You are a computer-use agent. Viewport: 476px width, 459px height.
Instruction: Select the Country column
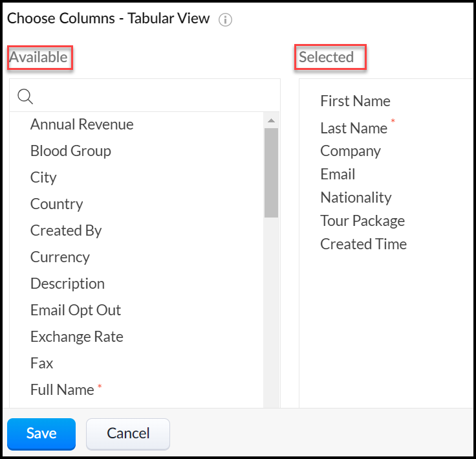click(56, 204)
